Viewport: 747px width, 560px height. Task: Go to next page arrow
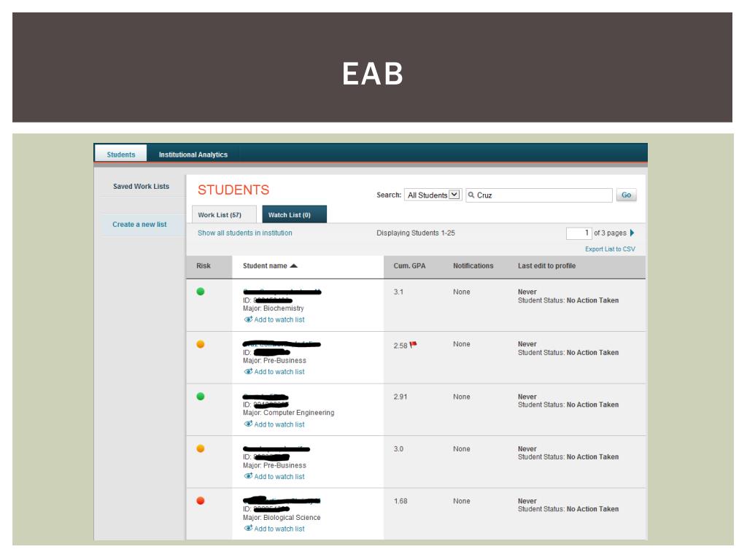pyautogui.click(x=632, y=233)
